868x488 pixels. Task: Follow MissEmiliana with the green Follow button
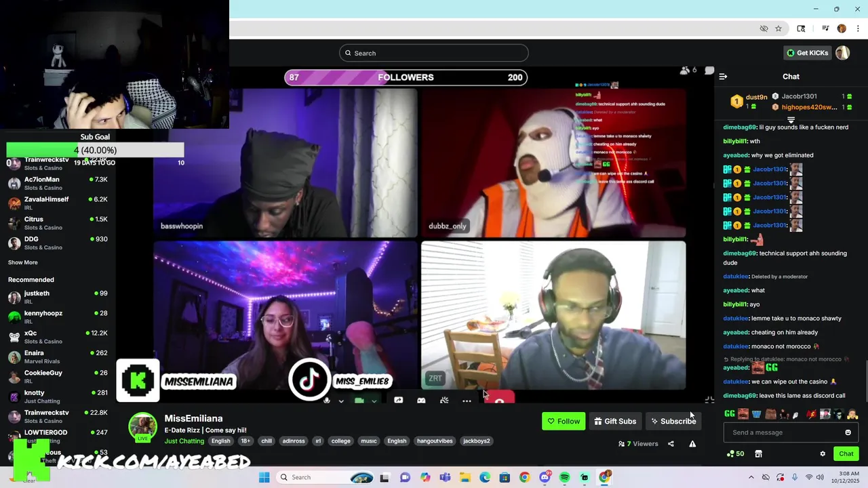click(564, 421)
